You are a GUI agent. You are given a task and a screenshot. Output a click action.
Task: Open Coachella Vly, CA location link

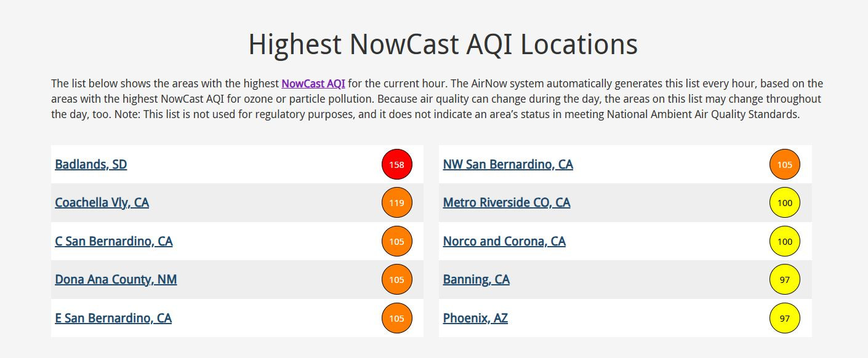102,202
